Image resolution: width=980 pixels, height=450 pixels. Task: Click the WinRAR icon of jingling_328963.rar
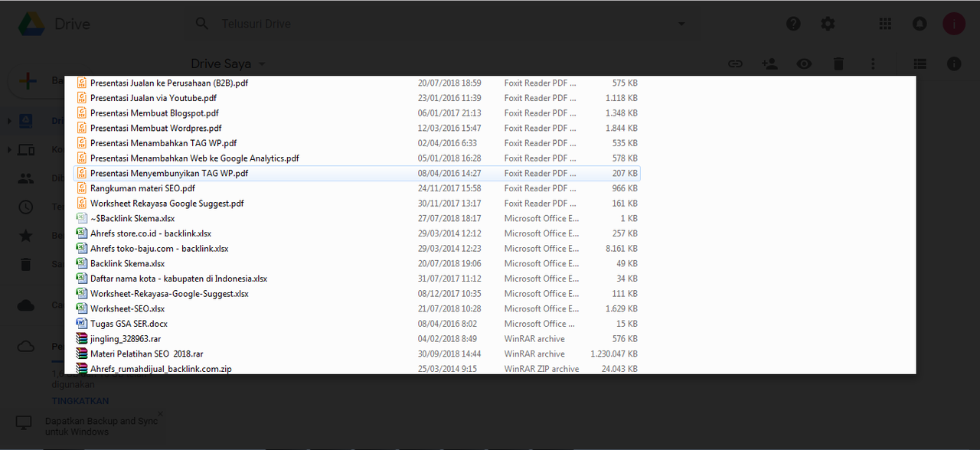pyautogui.click(x=82, y=339)
